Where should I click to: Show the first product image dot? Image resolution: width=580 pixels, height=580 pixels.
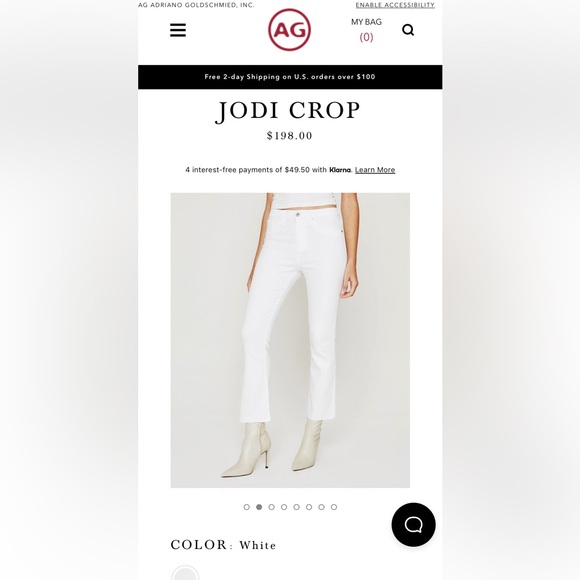(x=247, y=507)
